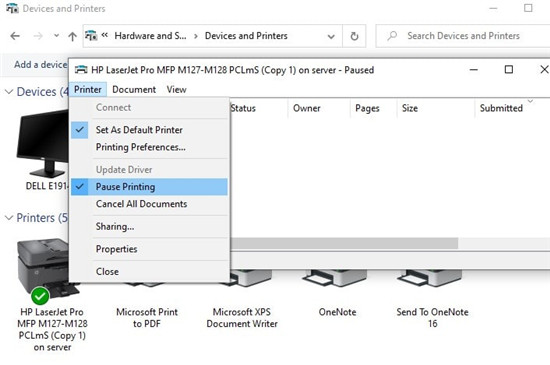Go back using the back arrow
The width and height of the screenshot is (550, 365).
15,36
